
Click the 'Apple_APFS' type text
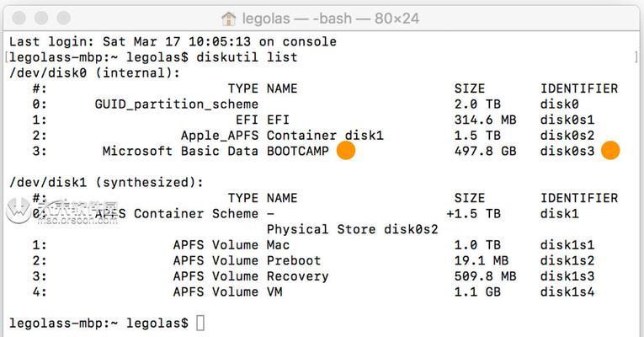pos(220,136)
